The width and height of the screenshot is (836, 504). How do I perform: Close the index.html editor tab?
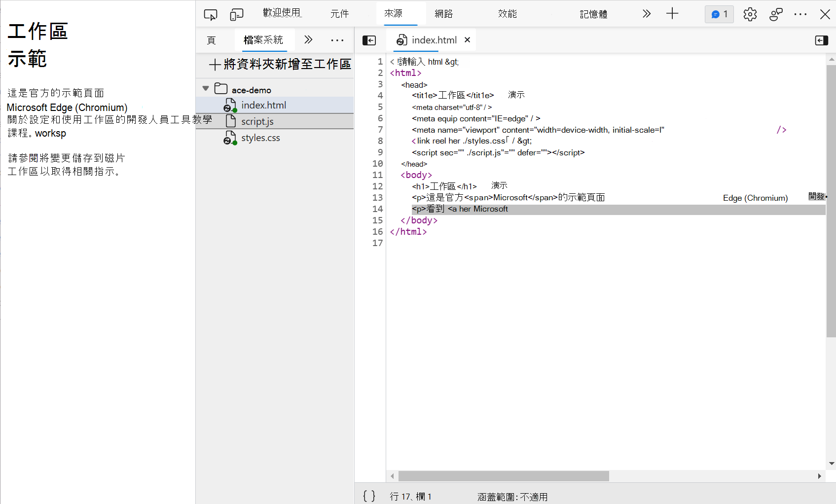[467, 40]
